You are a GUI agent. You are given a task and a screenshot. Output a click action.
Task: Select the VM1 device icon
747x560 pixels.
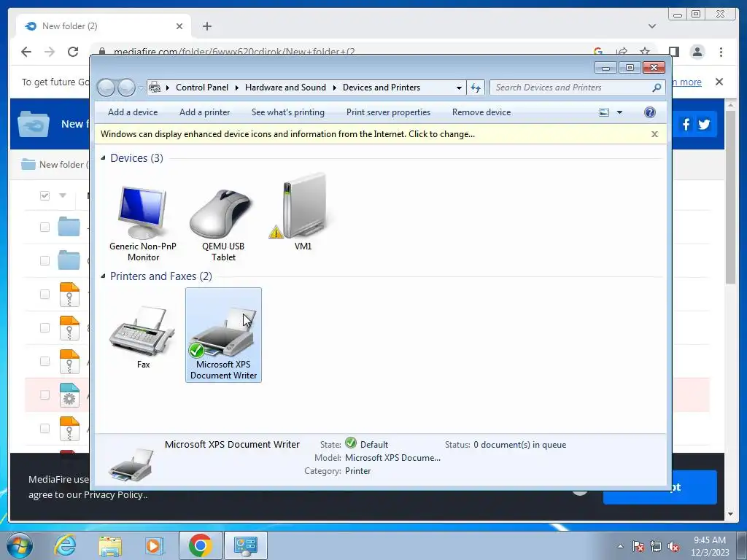pos(303,212)
